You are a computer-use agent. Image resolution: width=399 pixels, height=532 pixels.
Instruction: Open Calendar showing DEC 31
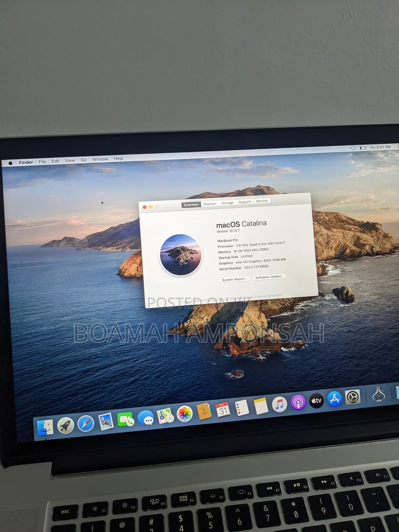[223, 410]
